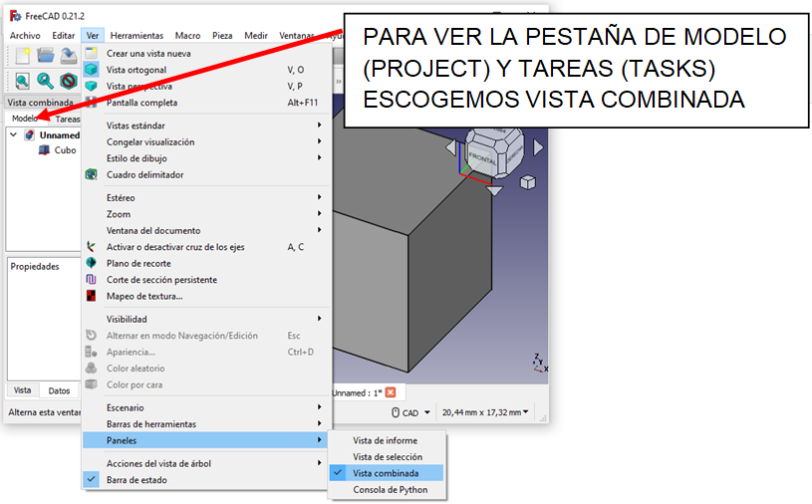Click the fit-all magnifier toolbar icon

pyautogui.click(x=22, y=81)
